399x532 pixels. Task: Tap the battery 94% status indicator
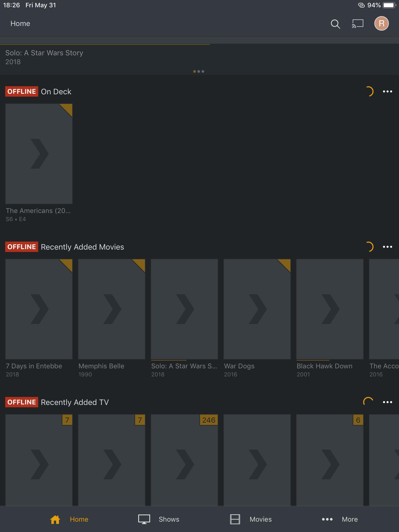(x=381, y=5)
